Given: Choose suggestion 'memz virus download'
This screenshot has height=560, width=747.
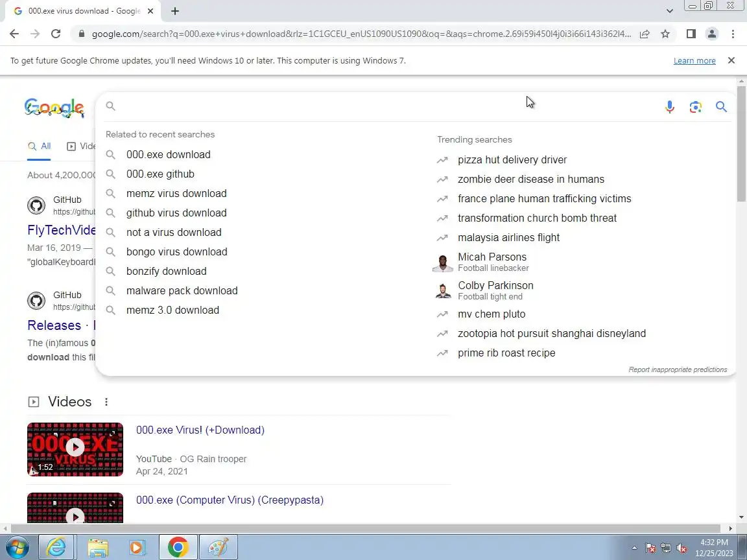Looking at the screenshot, I should point(176,194).
